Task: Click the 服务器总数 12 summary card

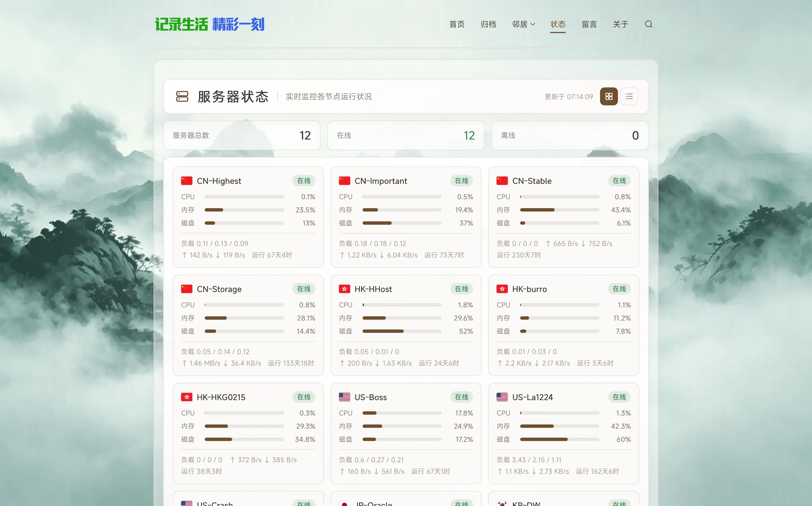Action: point(242,135)
